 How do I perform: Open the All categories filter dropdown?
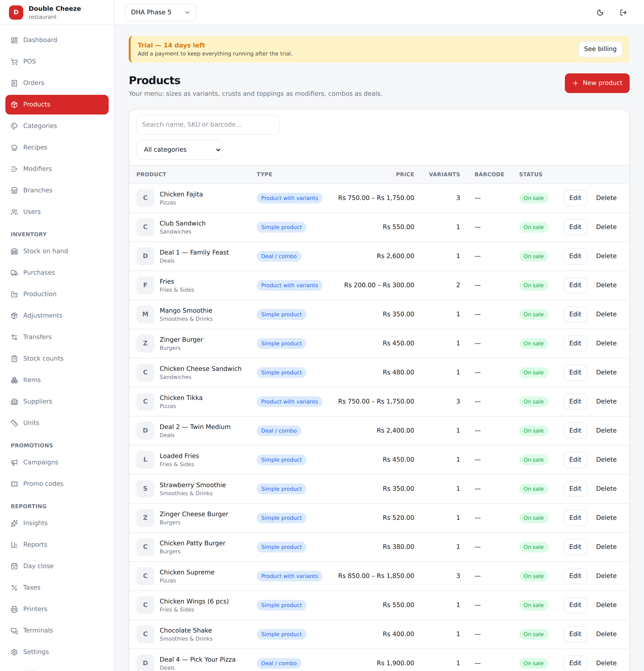(x=179, y=150)
